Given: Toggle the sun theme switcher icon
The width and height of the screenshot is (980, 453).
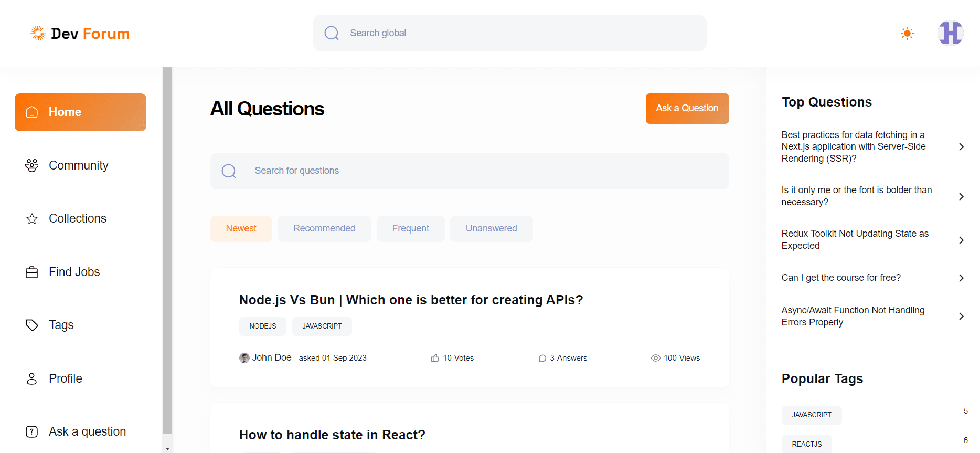Looking at the screenshot, I should (x=907, y=33).
